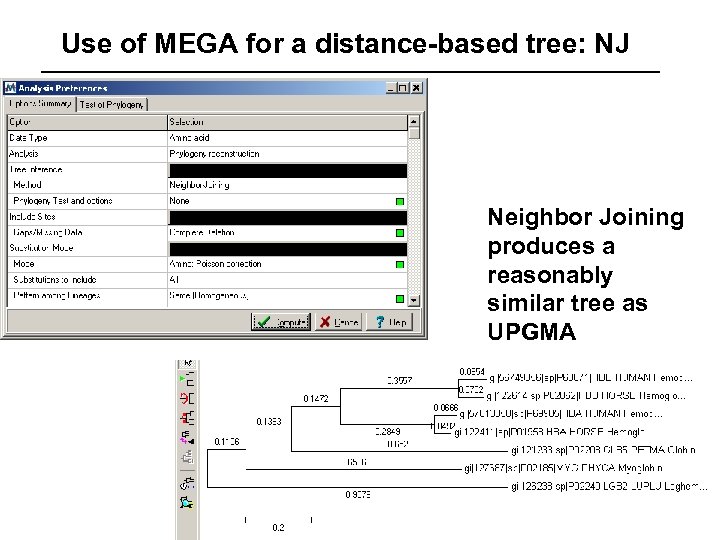Click the 'Phylogeny reconstruction' value
The image size is (720, 540).
(x=214, y=154)
